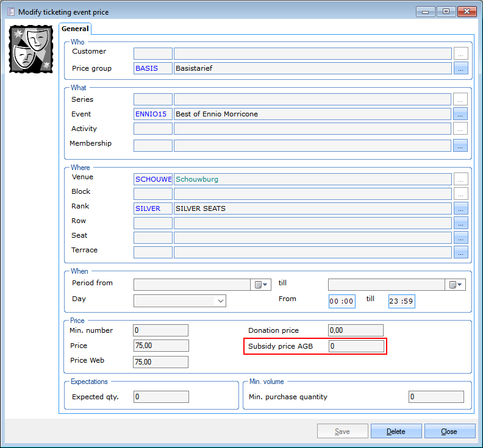Click the Rank browse ellipsis button
This screenshot has width=483, height=448.
460,208
